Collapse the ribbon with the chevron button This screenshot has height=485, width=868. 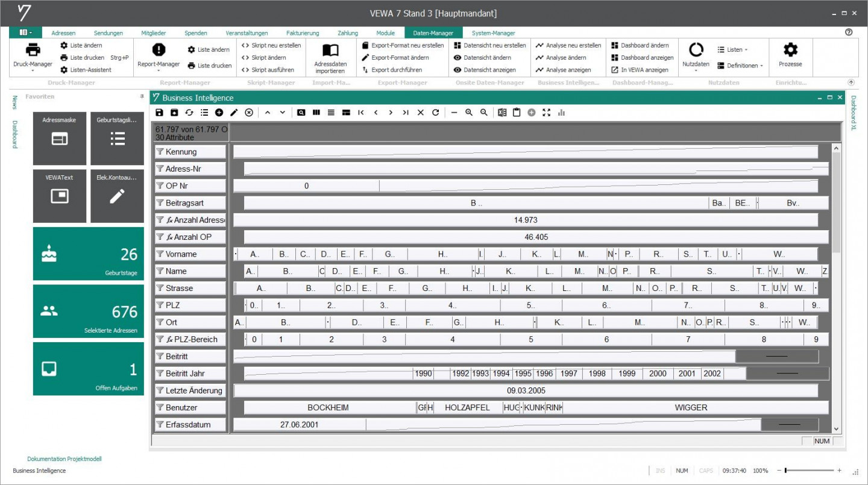tap(851, 82)
